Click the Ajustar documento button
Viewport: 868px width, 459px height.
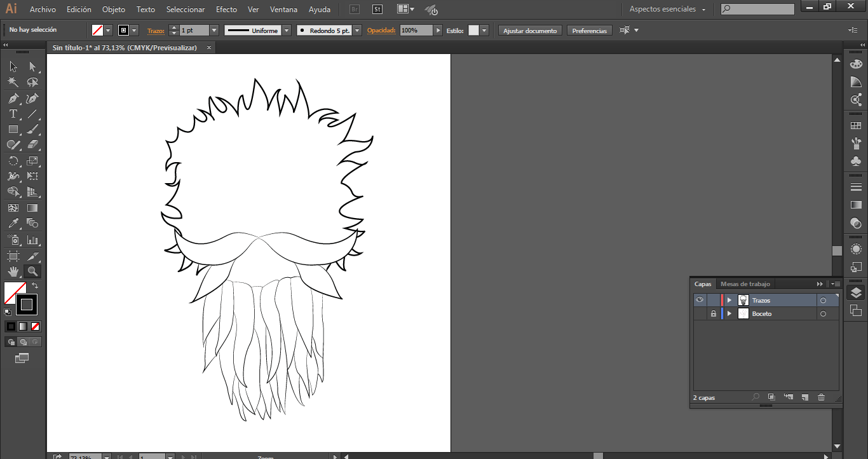pyautogui.click(x=530, y=31)
